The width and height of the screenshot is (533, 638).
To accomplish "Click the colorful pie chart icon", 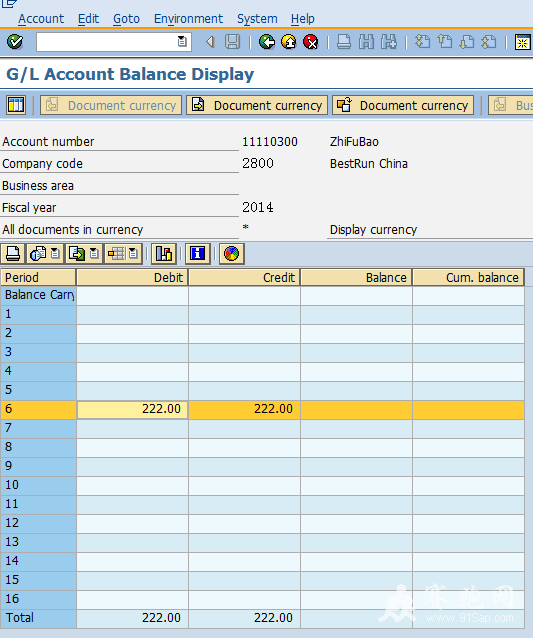I will 232,254.
